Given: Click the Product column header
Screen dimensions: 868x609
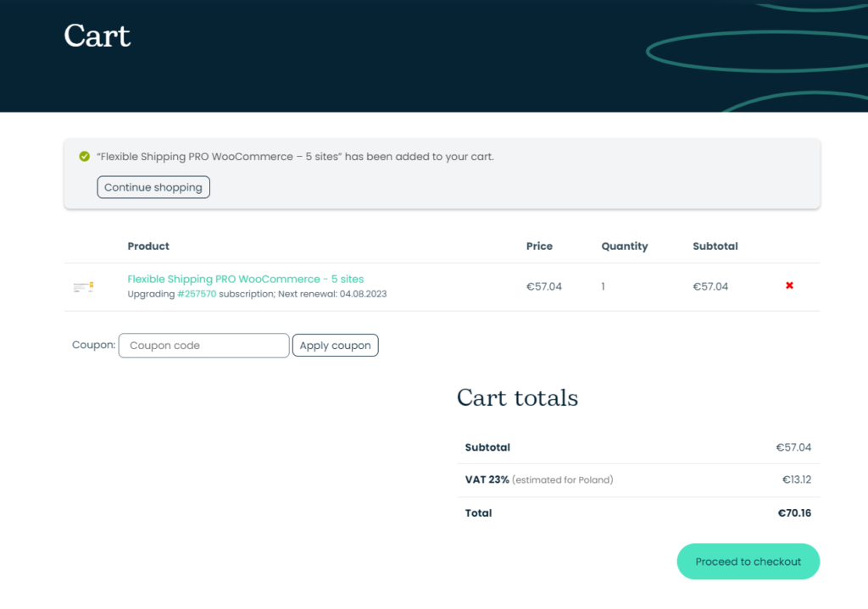Looking at the screenshot, I should [x=148, y=246].
